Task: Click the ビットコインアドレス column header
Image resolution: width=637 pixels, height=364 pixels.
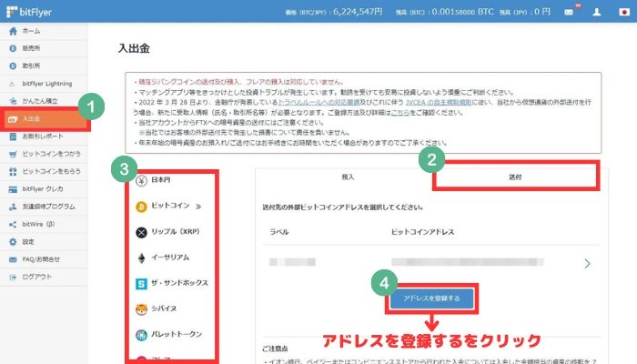Action: pyautogui.click(x=422, y=232)
